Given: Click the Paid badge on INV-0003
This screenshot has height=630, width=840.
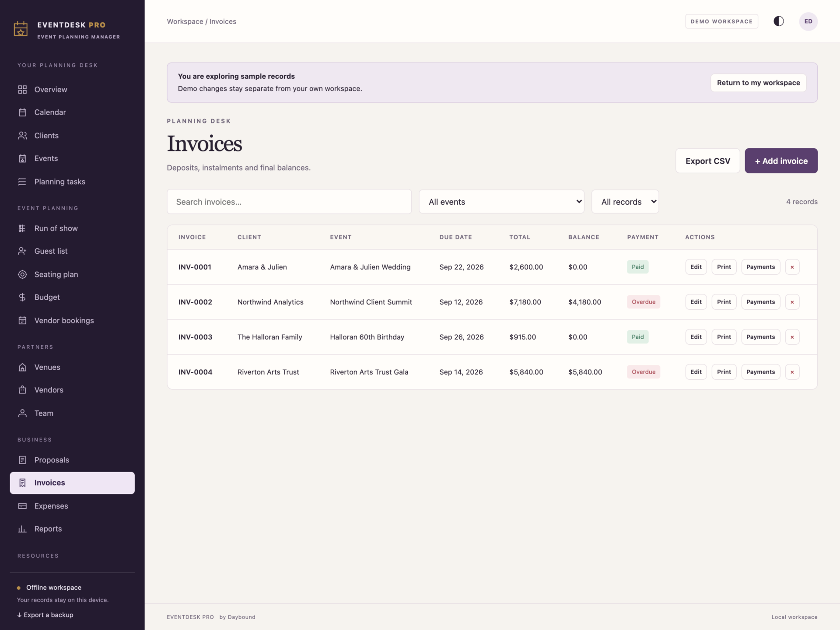Looking at the screenshot, I should pyautogui.click(x=637, y=337).
